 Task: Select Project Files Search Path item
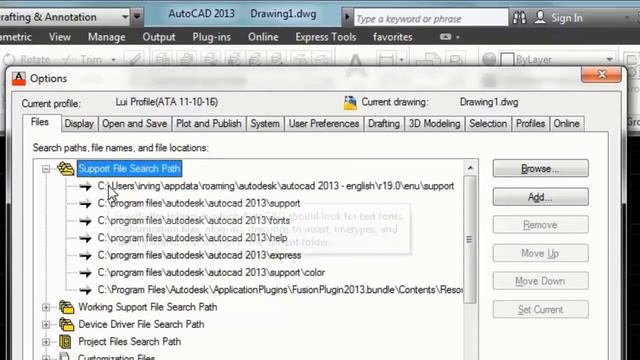point(129,342)
